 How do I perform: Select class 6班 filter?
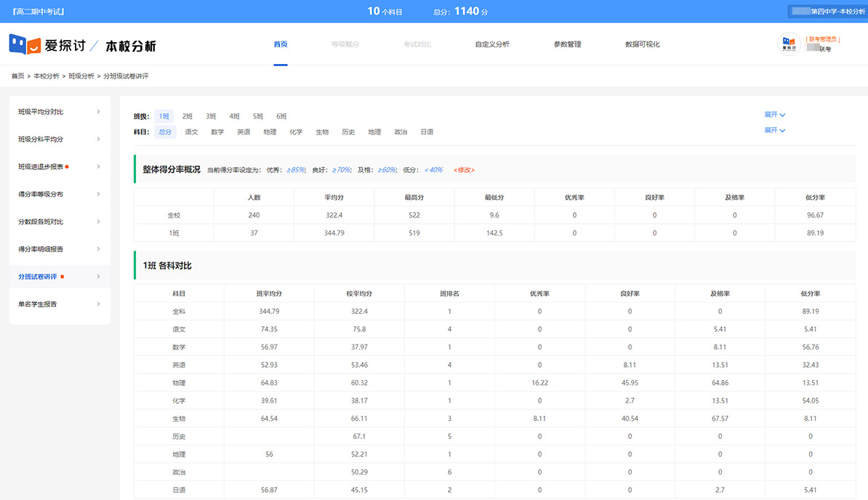coord(281,116)
